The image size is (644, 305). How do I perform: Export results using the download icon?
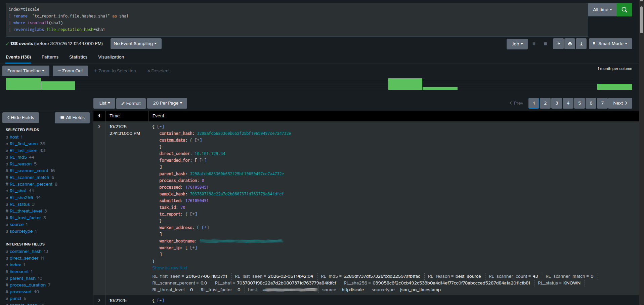point(581,44)
